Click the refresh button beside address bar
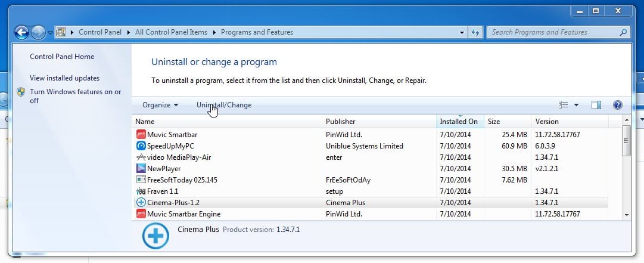This screenshot has width=644, height=263. (475, 32)
